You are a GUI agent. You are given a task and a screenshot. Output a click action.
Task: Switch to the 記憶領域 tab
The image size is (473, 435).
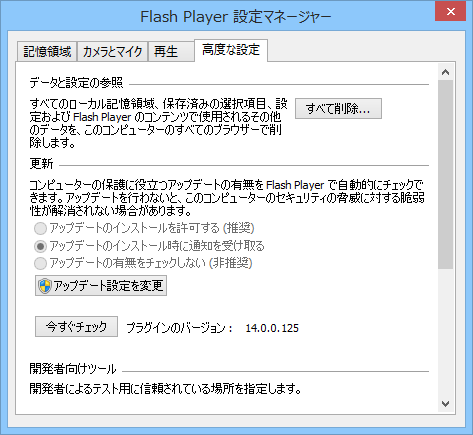point(47,52)
